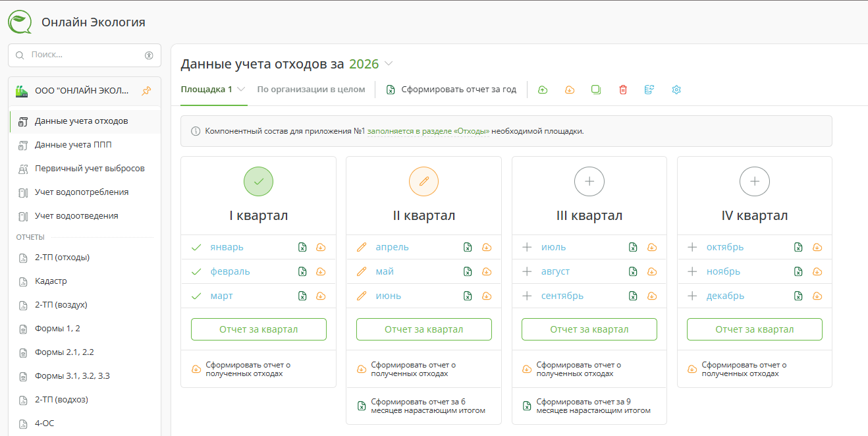Viewport: 868px width, 436px height.
Task: Select the Площадка 1 tab
Action: coord(207,90)
